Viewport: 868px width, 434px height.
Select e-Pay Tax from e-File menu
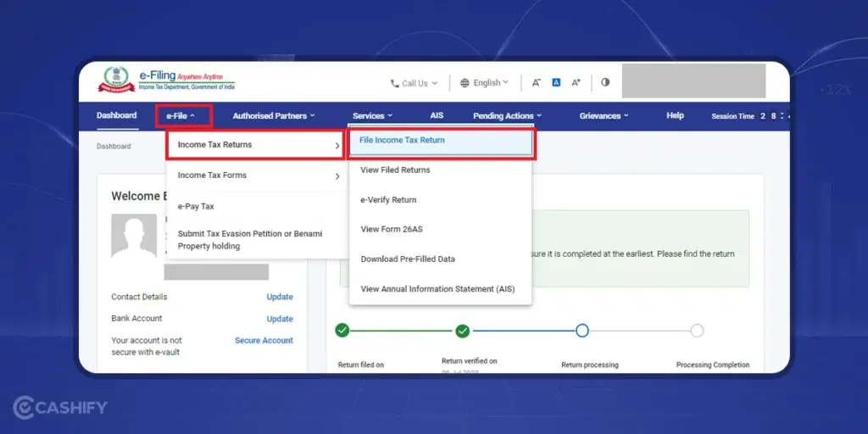pos(196,206)
